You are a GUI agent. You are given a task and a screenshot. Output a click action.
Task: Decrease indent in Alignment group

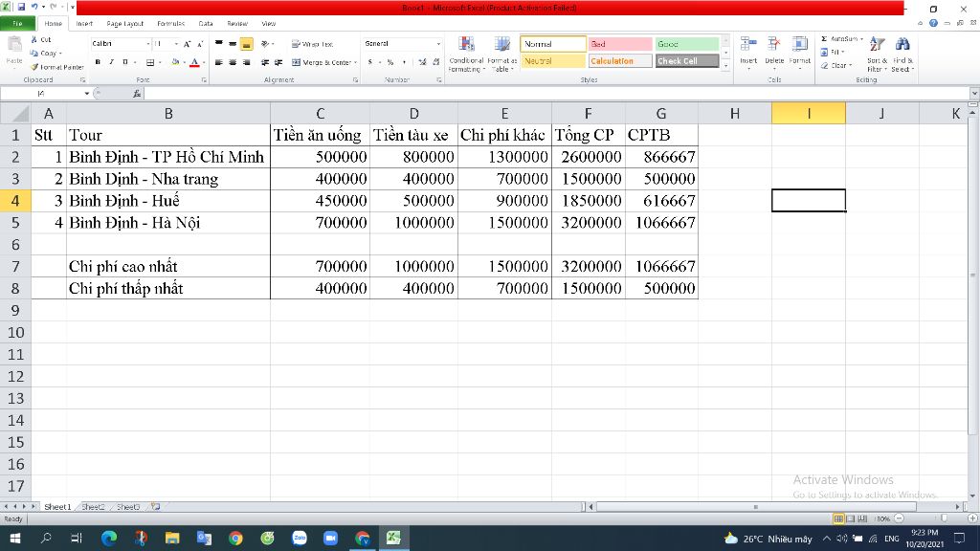pyautogui.click(x=265, y=62)
